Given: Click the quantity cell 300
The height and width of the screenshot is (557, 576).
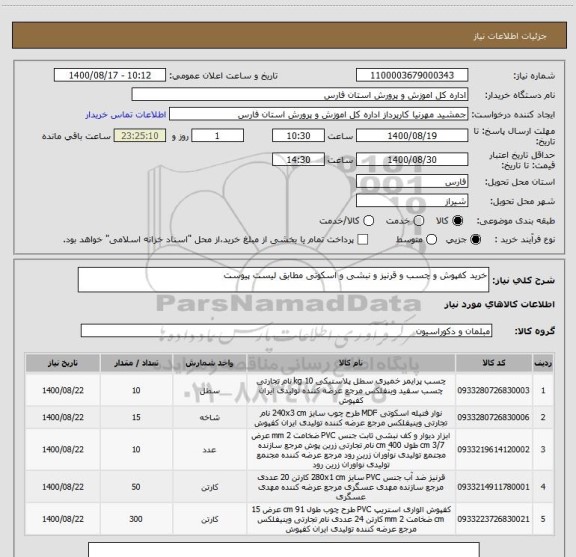Looking at the screenshot, I should (136, 519).
